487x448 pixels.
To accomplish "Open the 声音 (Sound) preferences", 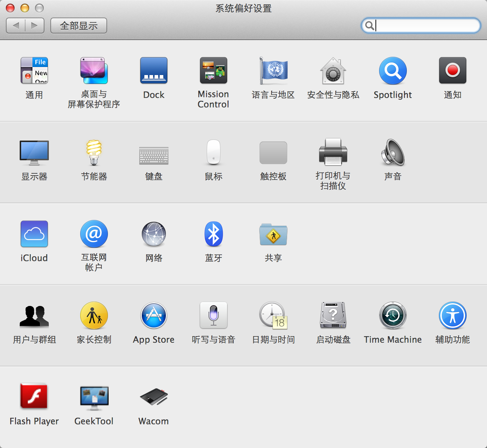I will 393,152.
